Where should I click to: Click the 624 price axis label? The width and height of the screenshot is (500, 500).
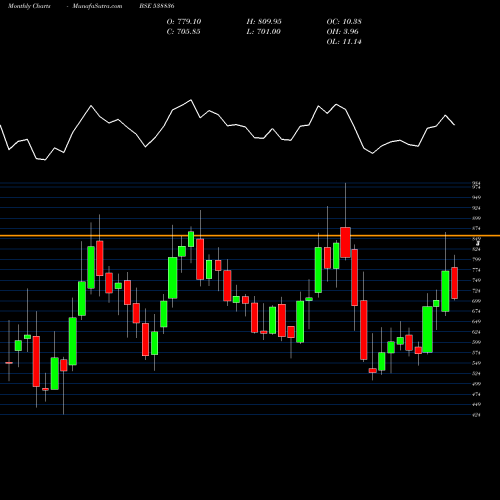tap(477, 332)
